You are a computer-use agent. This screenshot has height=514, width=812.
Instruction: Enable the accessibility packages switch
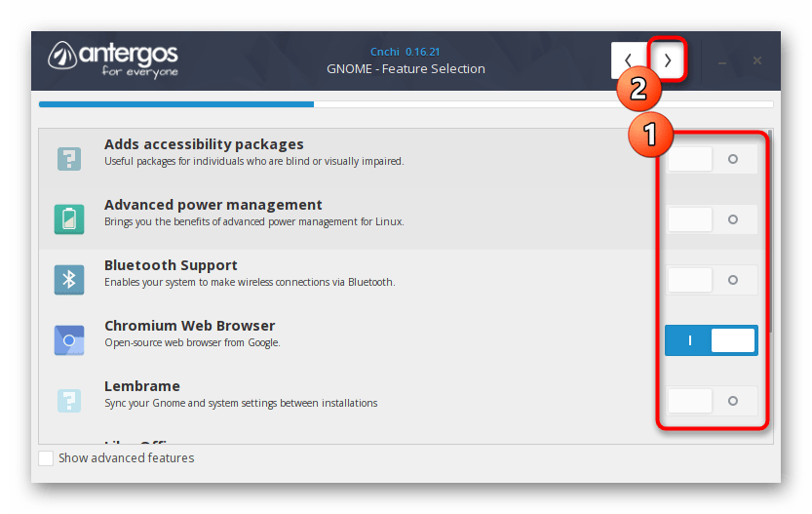click(x=712, y=159)
